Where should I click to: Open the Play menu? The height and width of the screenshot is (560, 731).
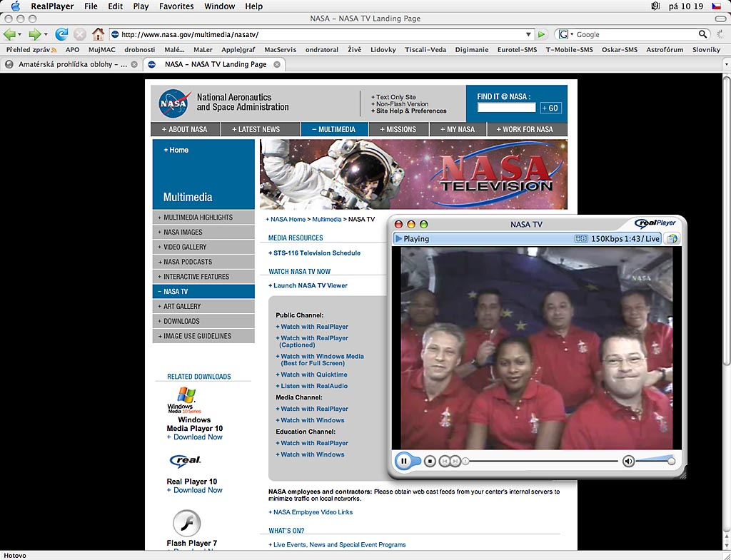tap(141, 6)
